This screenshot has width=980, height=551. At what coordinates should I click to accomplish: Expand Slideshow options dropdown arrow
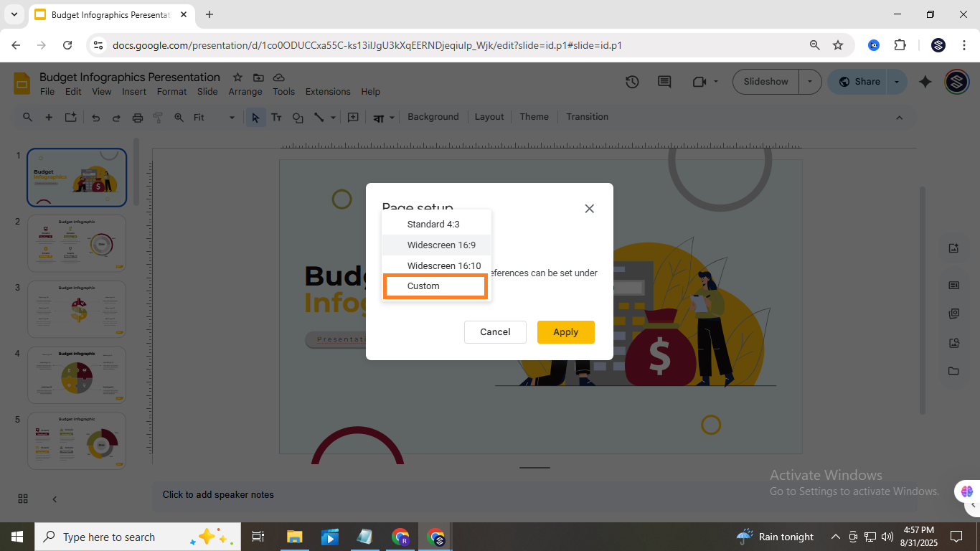(810, 82)
